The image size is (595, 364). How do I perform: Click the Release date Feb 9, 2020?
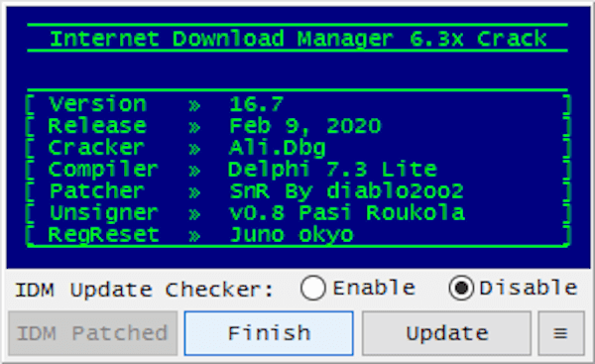coord(305,126)
